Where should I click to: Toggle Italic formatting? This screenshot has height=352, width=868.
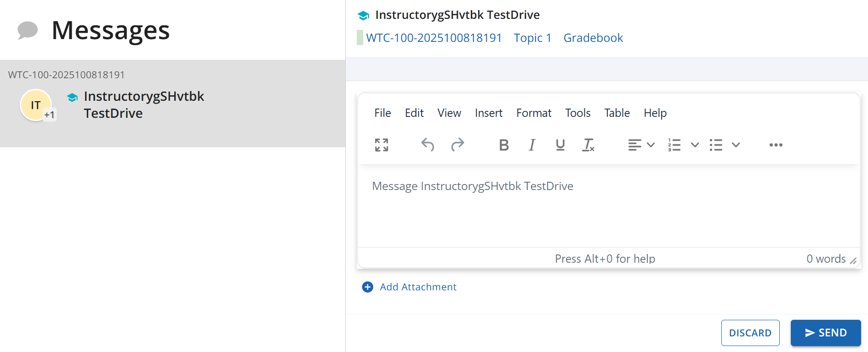[x=532, y=145]
